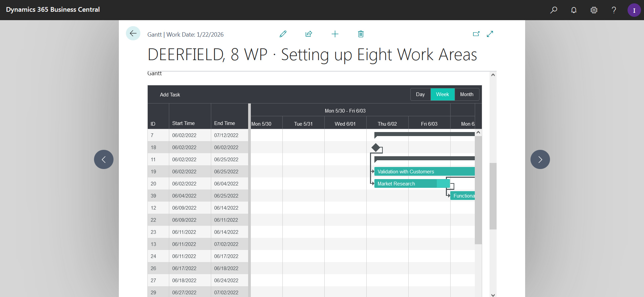Open the notifications bell

574,10
